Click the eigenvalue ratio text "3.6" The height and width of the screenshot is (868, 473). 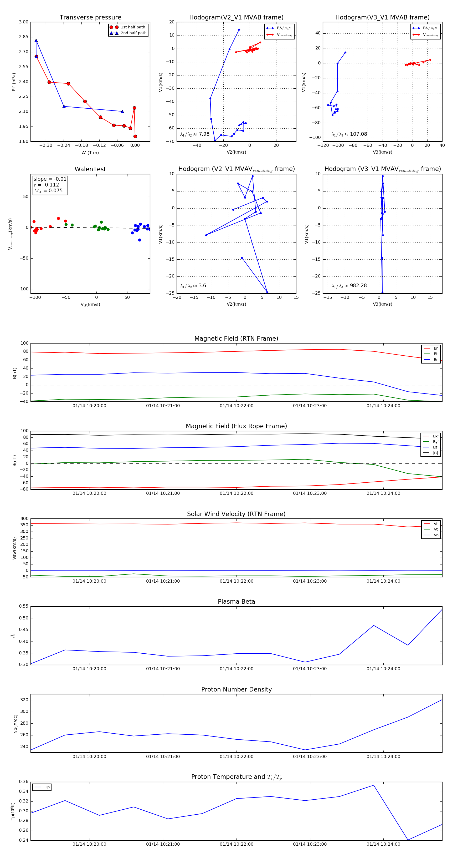[202, 286]
